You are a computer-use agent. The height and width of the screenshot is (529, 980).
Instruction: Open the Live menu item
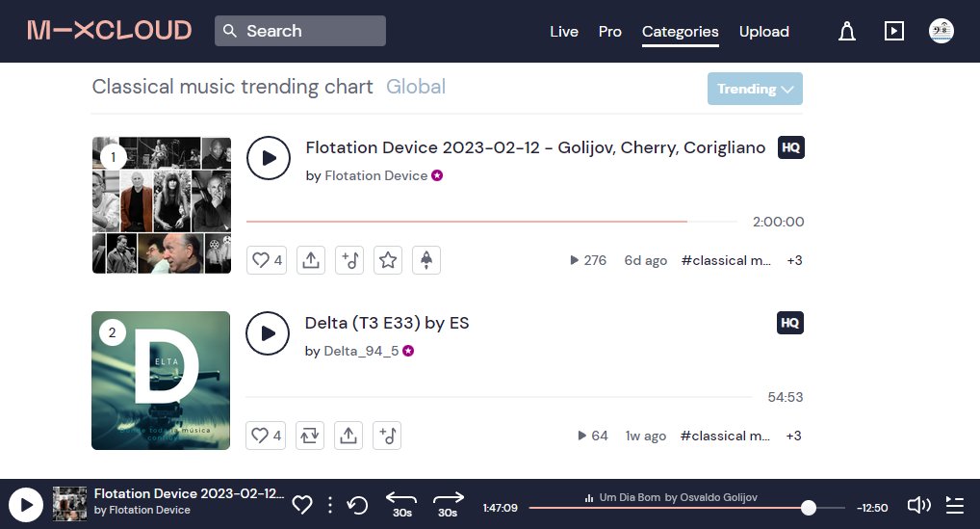point(564,31)
